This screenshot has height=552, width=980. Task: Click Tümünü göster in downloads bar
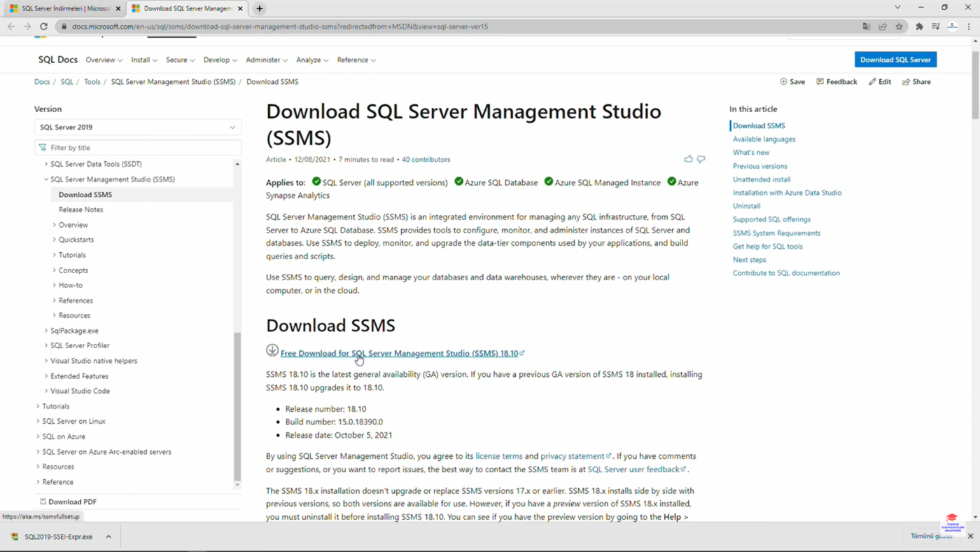(x=932, y=536)
